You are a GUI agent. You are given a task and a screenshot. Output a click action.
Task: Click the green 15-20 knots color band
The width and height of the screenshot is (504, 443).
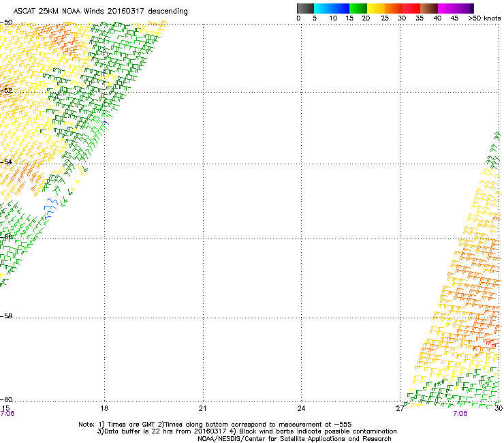coord(358,8)
